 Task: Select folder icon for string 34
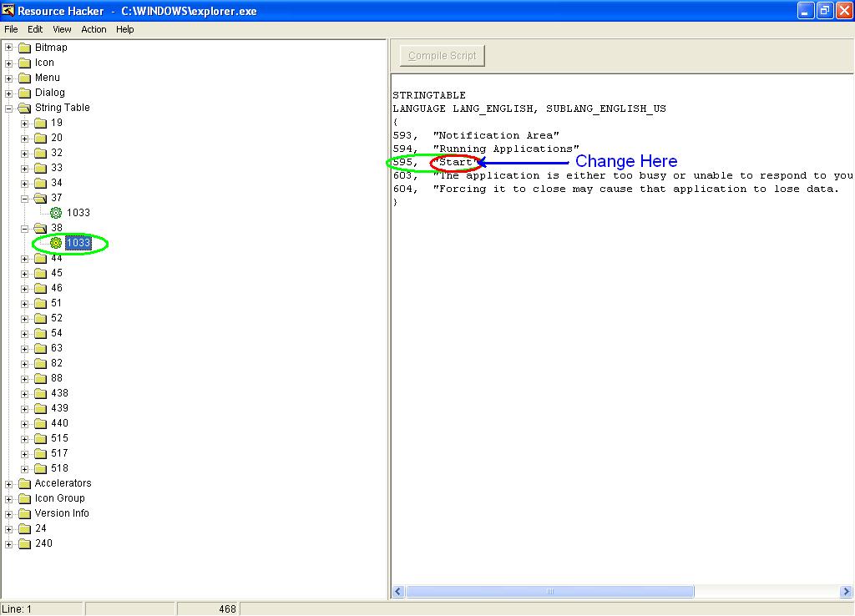coord(40,183)
